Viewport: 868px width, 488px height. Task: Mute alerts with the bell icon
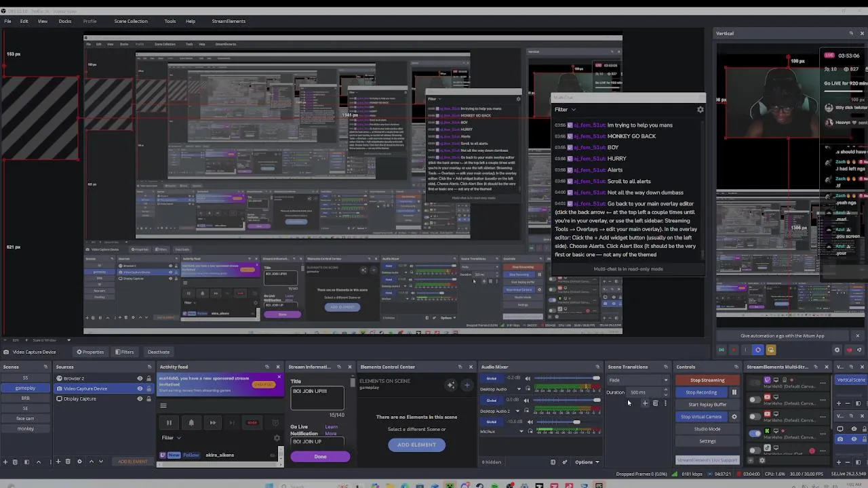pyautogui.click(x=191, y=423)
